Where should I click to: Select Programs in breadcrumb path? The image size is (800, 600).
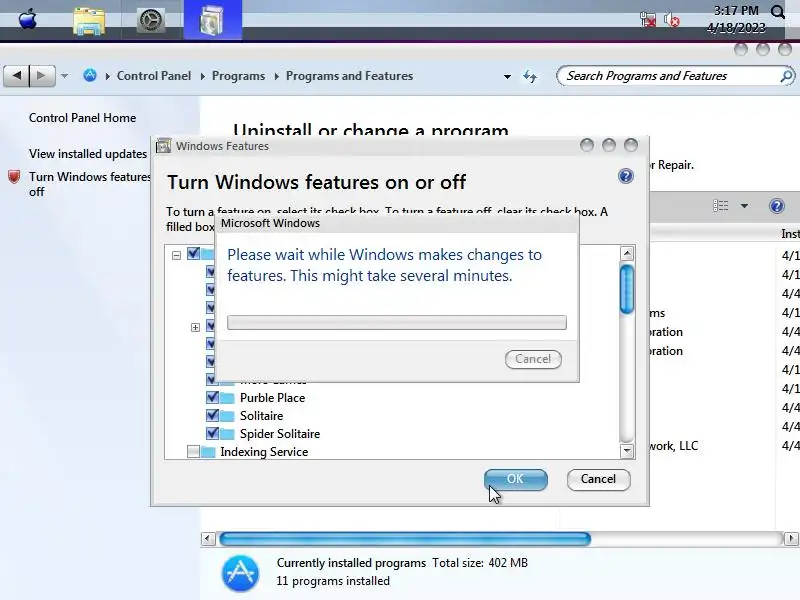tap(238, 76)
